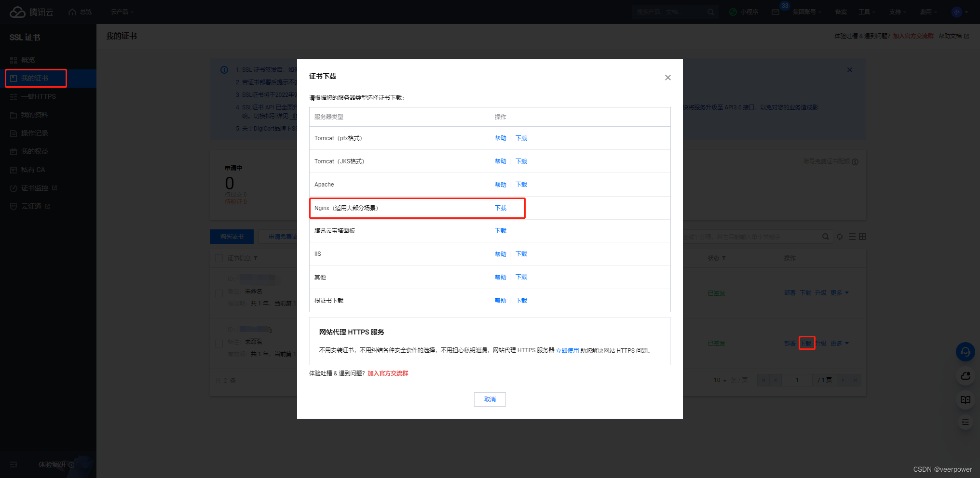
Task: Click the top search magnifier icon
Action: 710,12
